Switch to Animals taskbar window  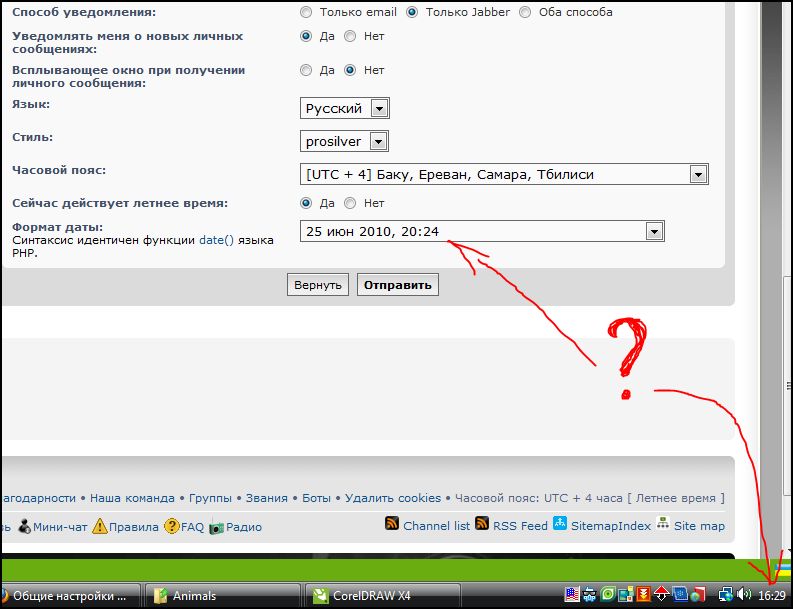click(x=220, y=595)
